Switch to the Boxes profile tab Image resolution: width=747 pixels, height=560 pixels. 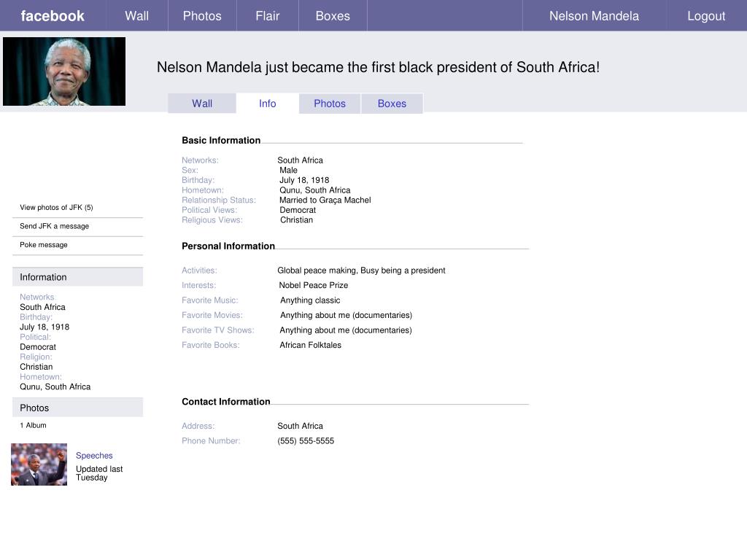(x=392, y=104)
